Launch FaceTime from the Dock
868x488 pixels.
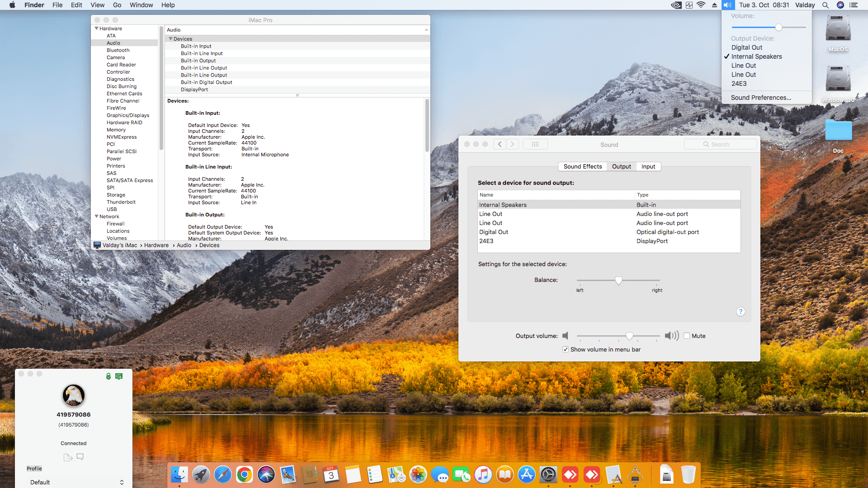tap(462, 475)
